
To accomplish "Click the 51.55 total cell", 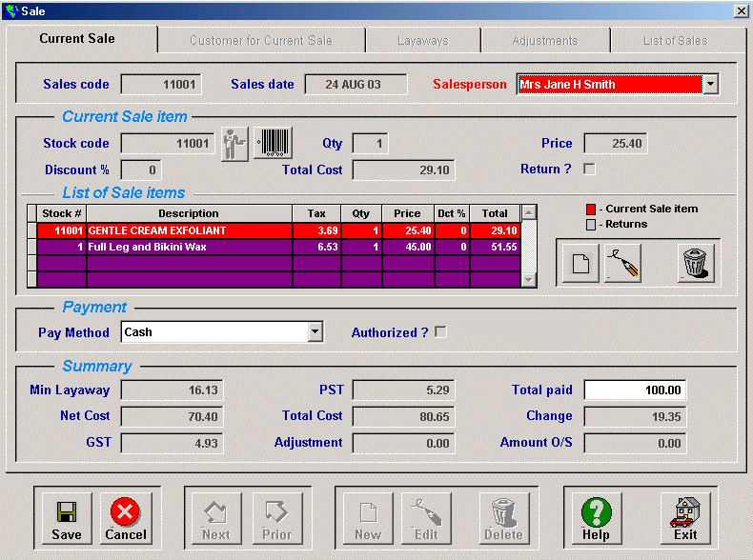I will tap(495, 247).
